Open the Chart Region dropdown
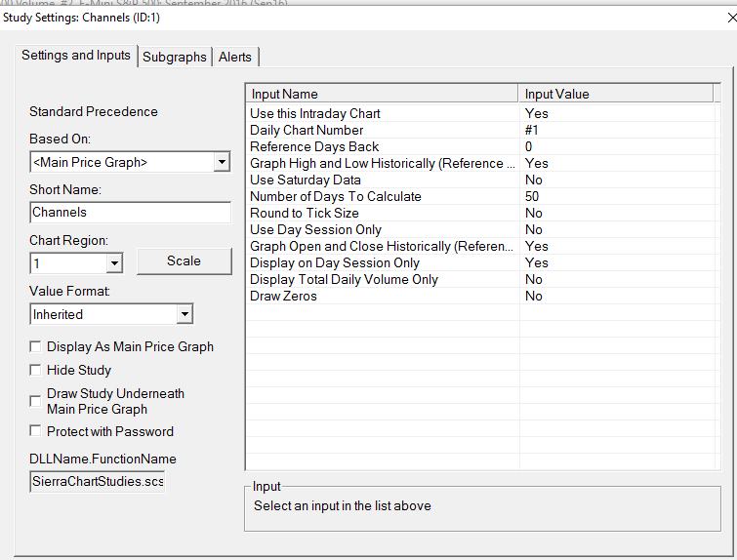 click(114, 263)
